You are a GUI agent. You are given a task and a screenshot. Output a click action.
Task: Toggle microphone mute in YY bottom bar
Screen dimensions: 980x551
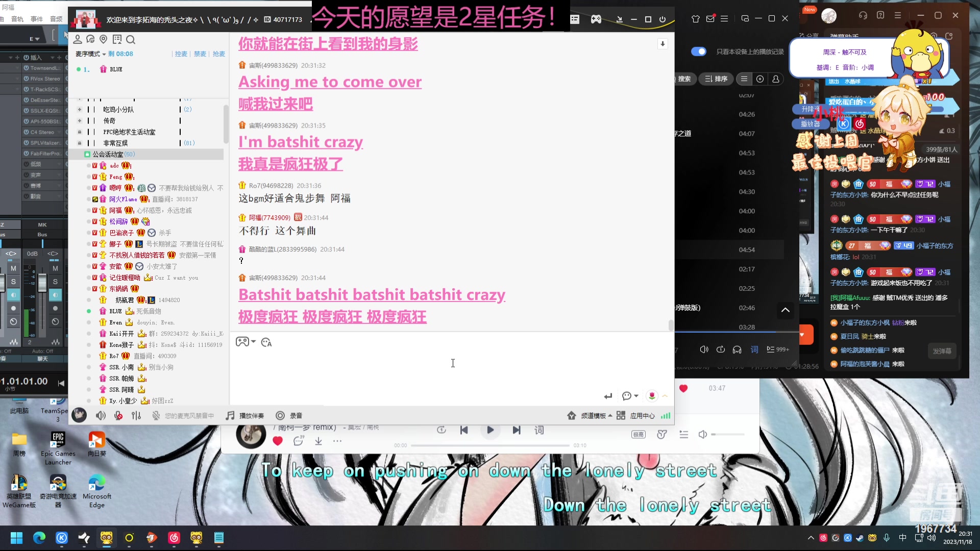pos(156,416)
